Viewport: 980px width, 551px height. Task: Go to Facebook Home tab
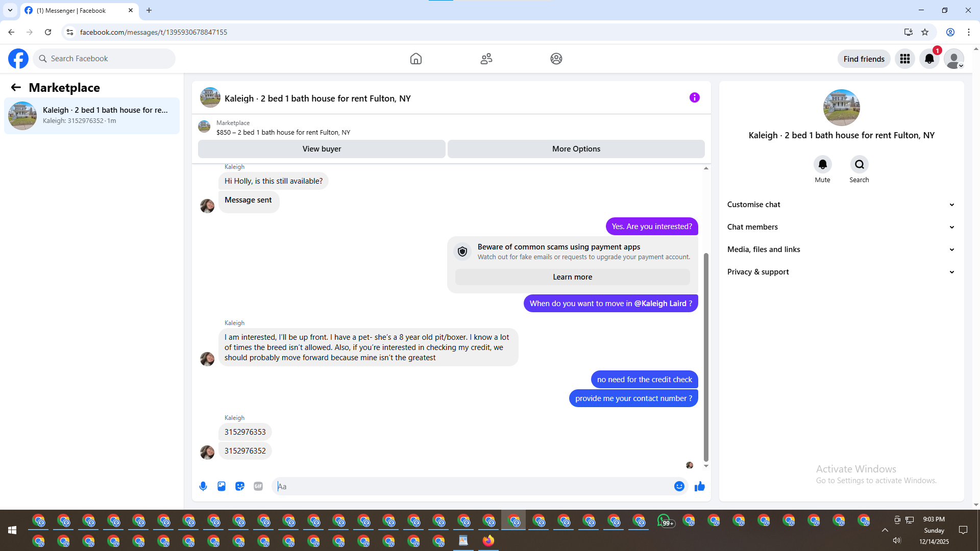(415, 59)
